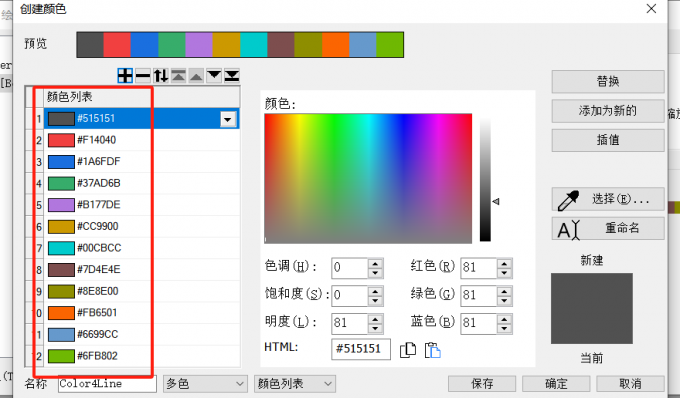Screen dimensions: 680x398
Task: Decrease green value with down stepper
Action: click(504, 300)
